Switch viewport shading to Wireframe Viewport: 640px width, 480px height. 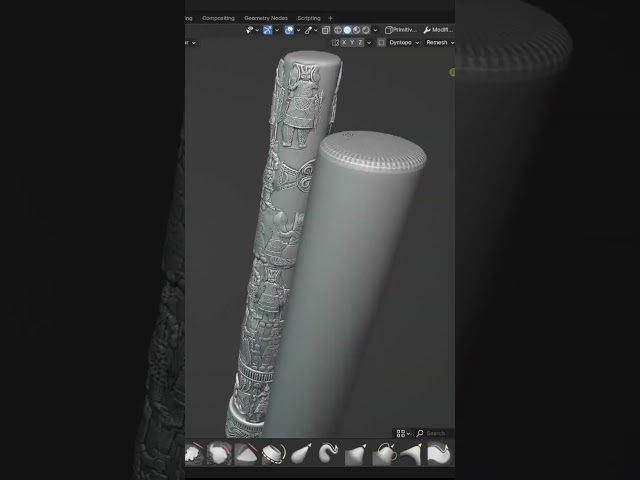tap(338, 30)
